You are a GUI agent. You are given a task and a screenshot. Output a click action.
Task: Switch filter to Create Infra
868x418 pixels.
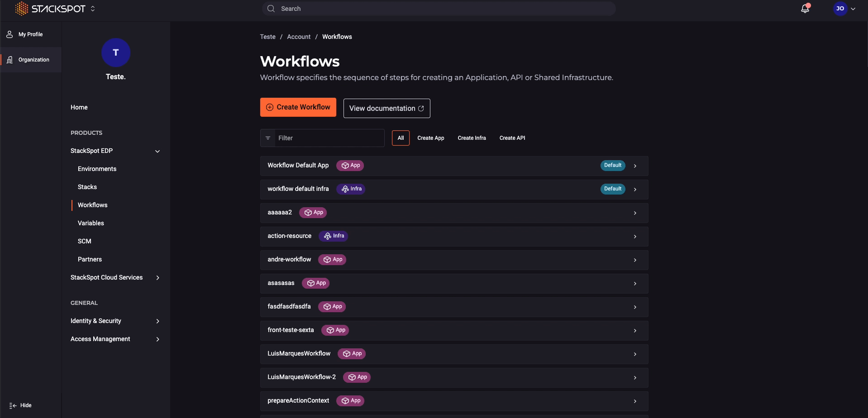tap(472, 138)
